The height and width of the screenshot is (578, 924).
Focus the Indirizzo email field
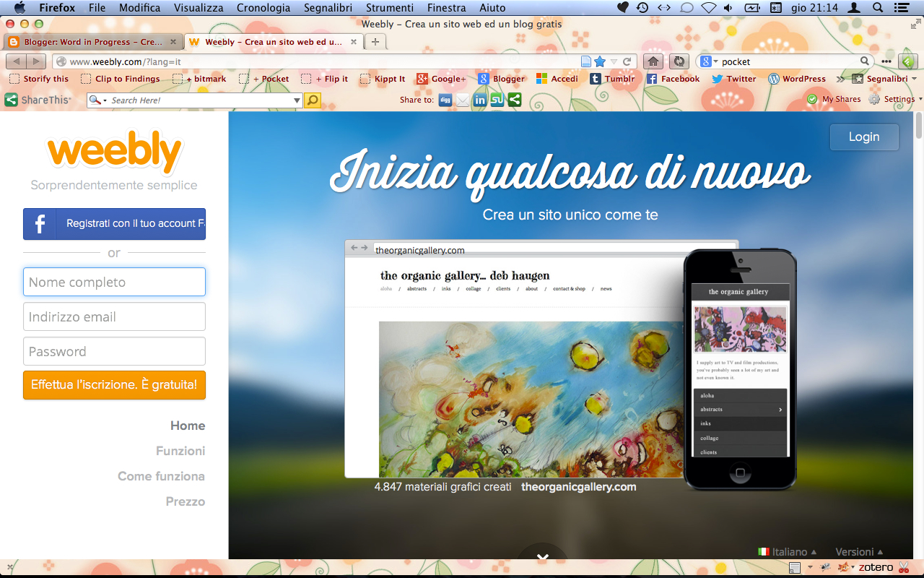pos(114,316)
